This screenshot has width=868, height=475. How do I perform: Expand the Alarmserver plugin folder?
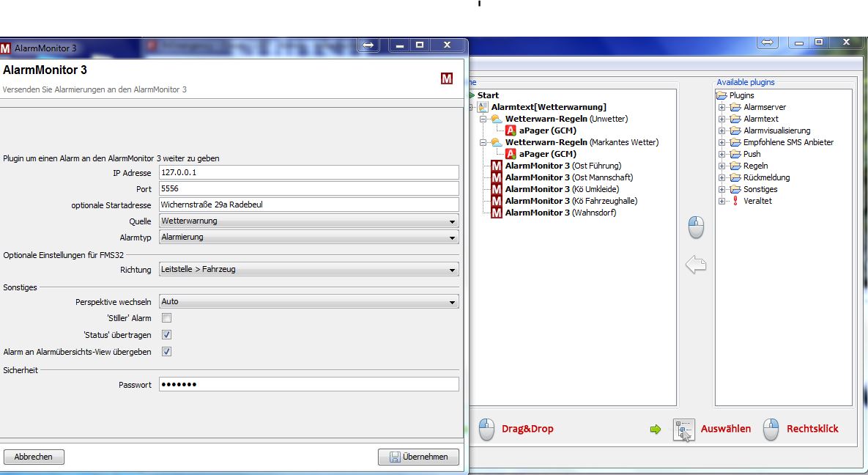tap(722, 107)
